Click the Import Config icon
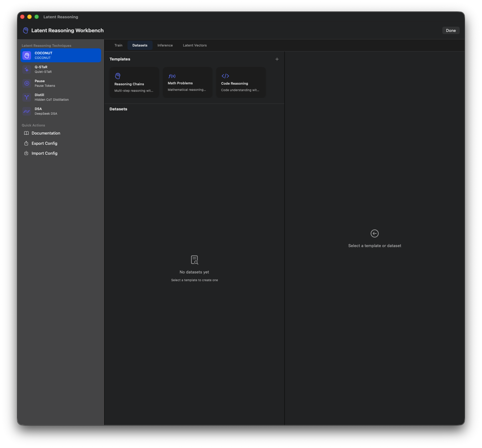Viewport: 482px width, 448px height. pos(26,153)
